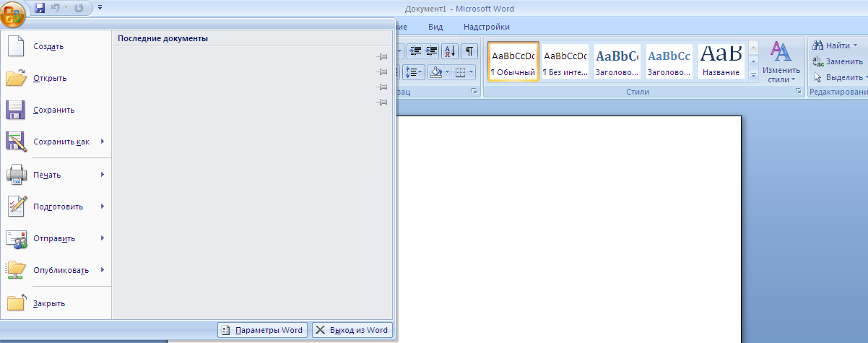Image resolution: width=868 pixels, height=343 pixels.
Task: Click the borders grid icon
Action: (x=459, y=72)
